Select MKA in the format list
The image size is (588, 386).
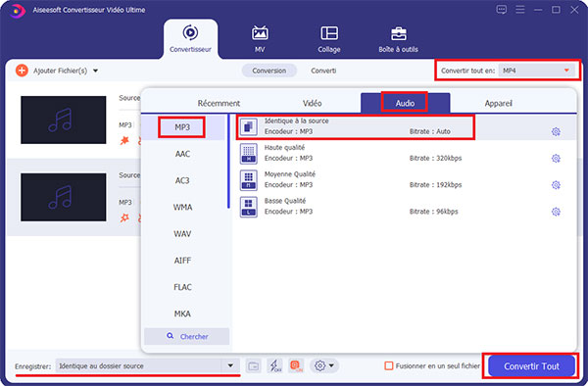coord(182,314)
